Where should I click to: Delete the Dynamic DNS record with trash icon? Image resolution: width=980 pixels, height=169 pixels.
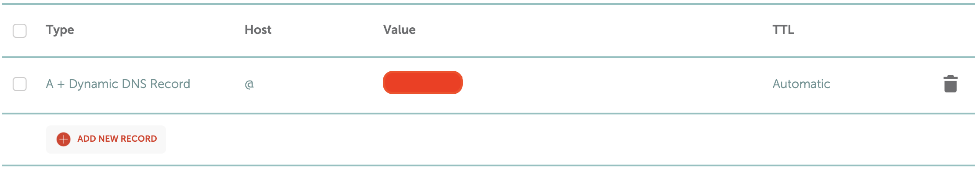click(950, 84)
